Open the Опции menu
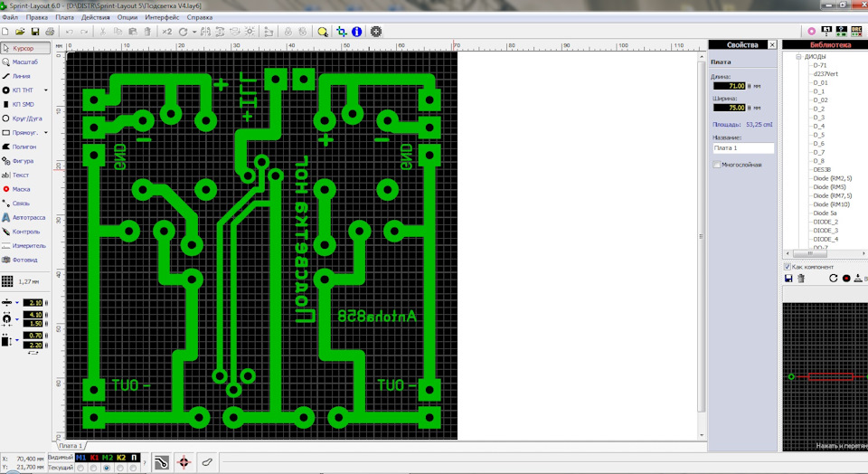 coord(127,17)
